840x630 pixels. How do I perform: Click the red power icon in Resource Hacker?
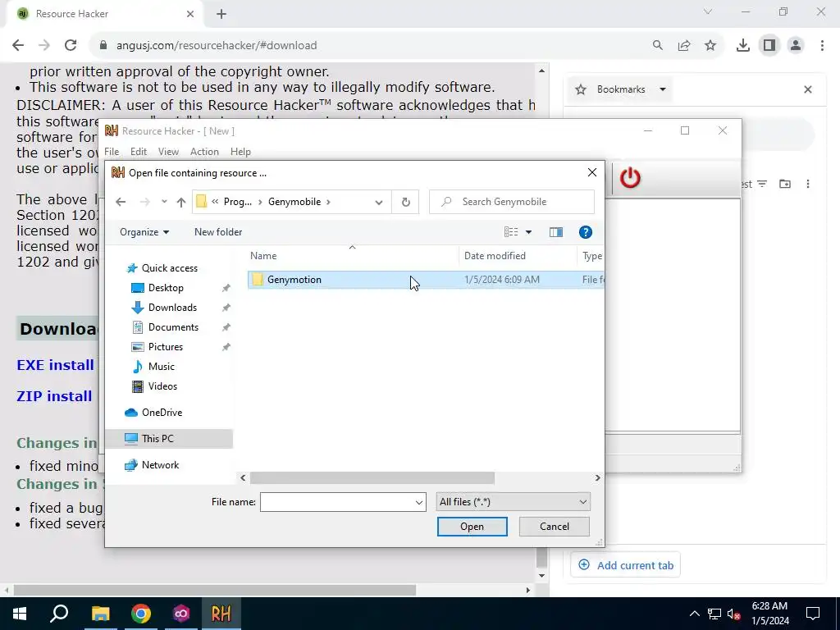click(630, 178)
